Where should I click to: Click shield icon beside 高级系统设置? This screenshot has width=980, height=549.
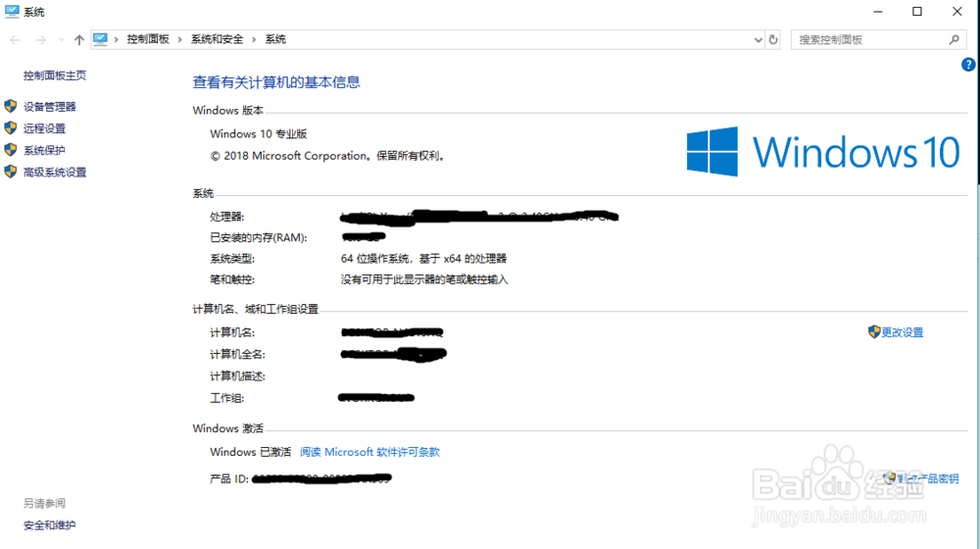click(11, 172)
